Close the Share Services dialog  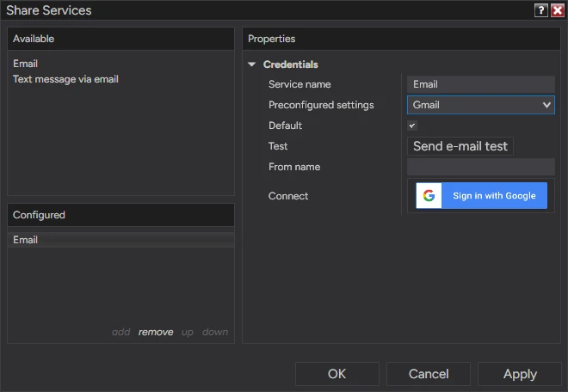click(x=557, y=10)
